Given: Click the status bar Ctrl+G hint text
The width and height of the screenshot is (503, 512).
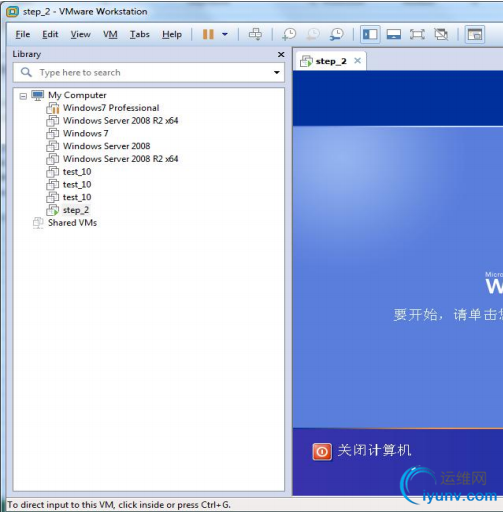Looking at the screenshot, I should 119,505.
